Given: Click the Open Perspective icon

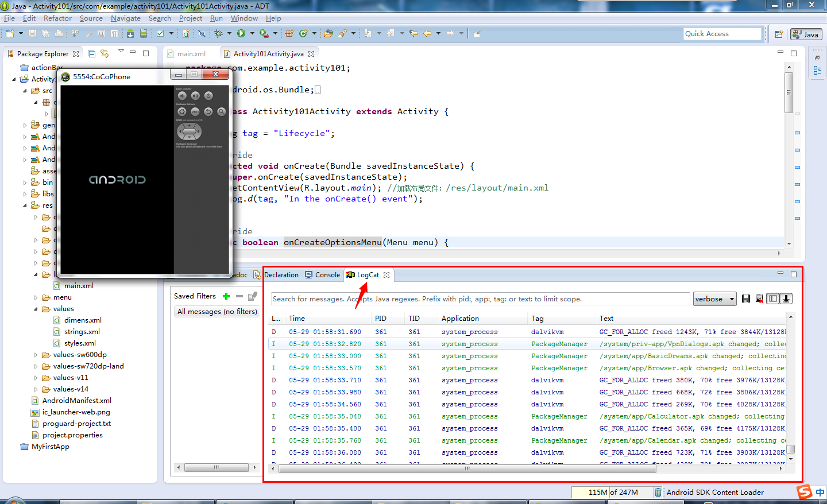Looking at the screenshot, I should coord(779,34).
